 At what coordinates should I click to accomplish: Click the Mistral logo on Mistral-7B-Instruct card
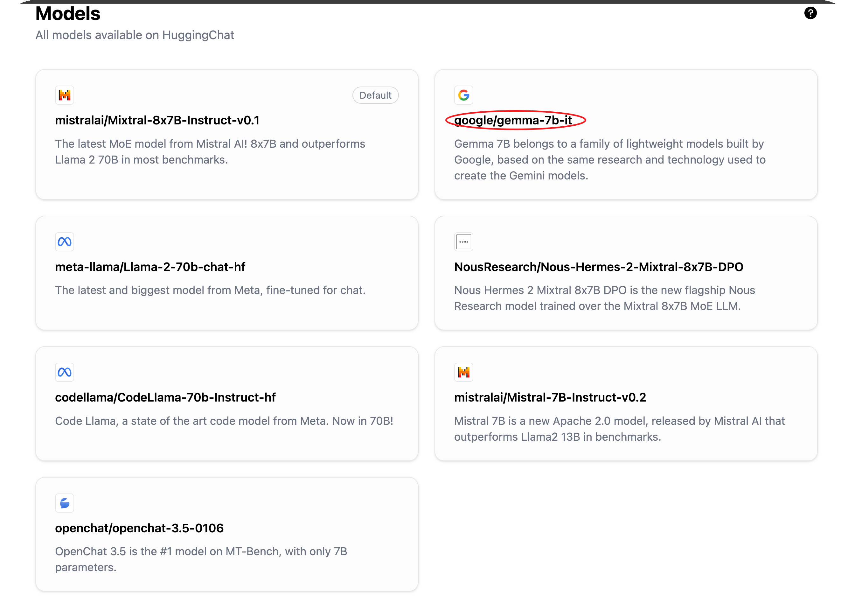point(463,373)
